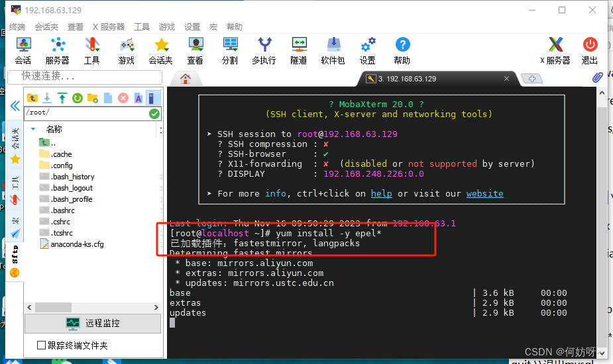Click the 远程监控 button
Viewport: 613px width, 364px height.
click(x=93, y=324)
